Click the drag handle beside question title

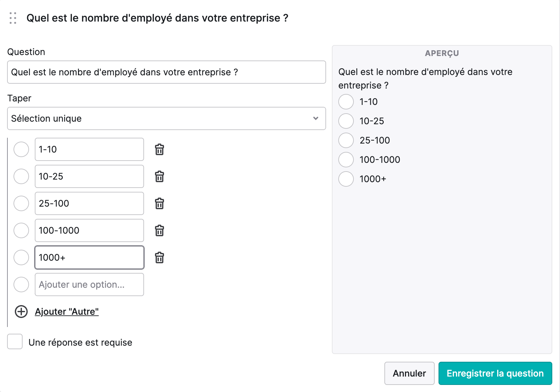click(x=13, y=18)
